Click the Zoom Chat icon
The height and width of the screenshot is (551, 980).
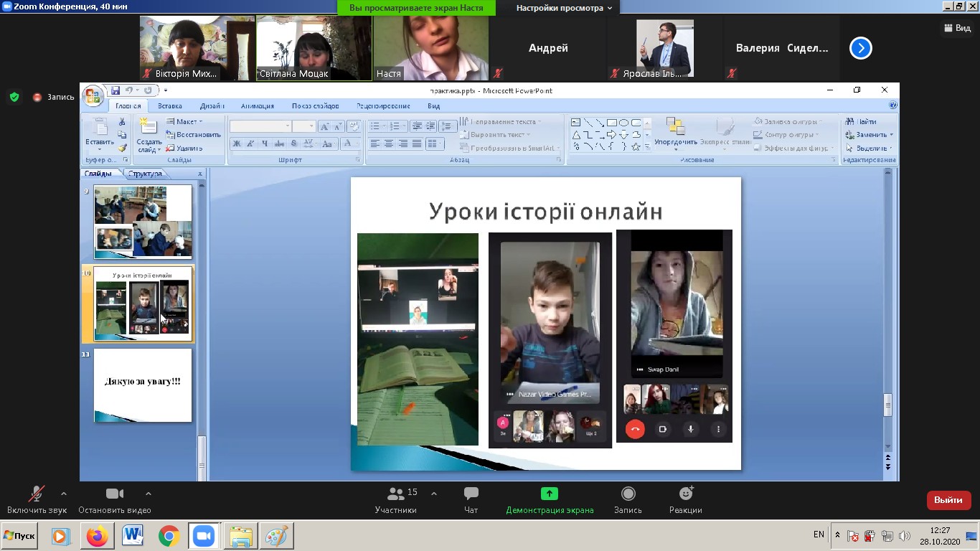coord(471,494)
